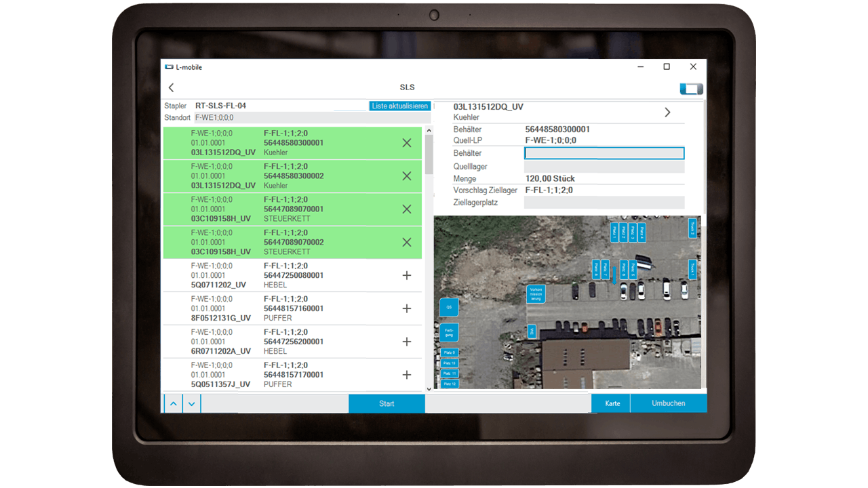Select Truck 2 marker on the map
868x488 pixels.
692,228
